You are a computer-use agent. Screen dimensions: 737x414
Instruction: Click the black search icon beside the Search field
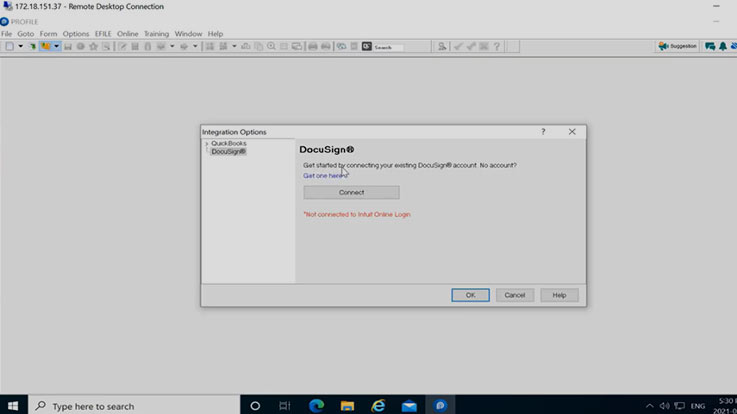click(367, 46)
